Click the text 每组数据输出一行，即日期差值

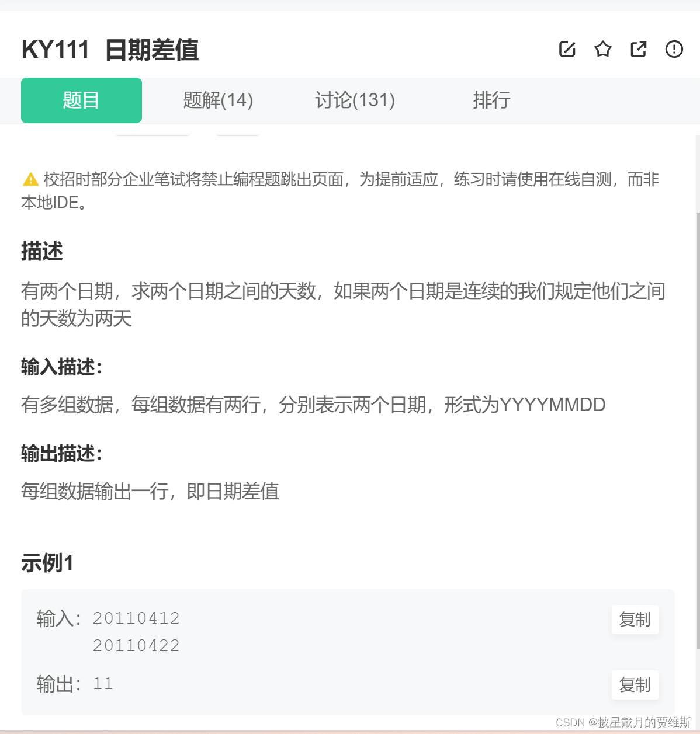tap(150, 491)
